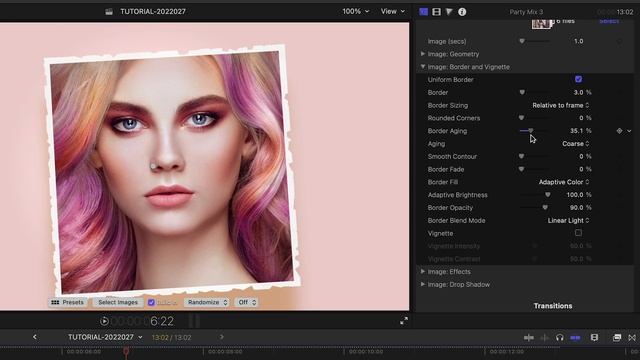Open the Generator inspector tab icon
The height and width of the screenshot is (360, 640).
pyautogui.click(x=423, y=12)
